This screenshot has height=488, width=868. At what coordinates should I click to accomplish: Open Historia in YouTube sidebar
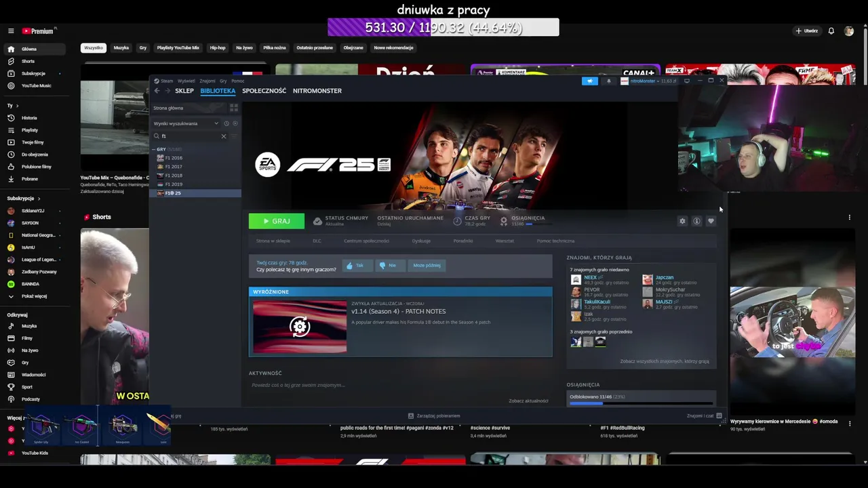coord(34,118)
